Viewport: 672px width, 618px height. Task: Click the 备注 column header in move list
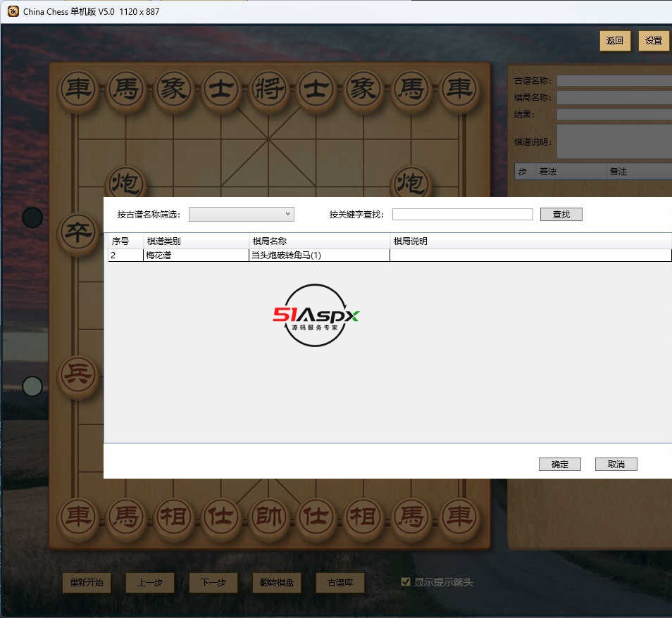(639, 171)
